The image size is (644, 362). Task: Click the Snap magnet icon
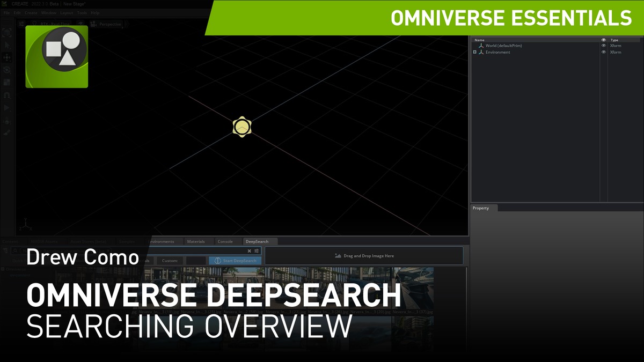coord(7,95)
